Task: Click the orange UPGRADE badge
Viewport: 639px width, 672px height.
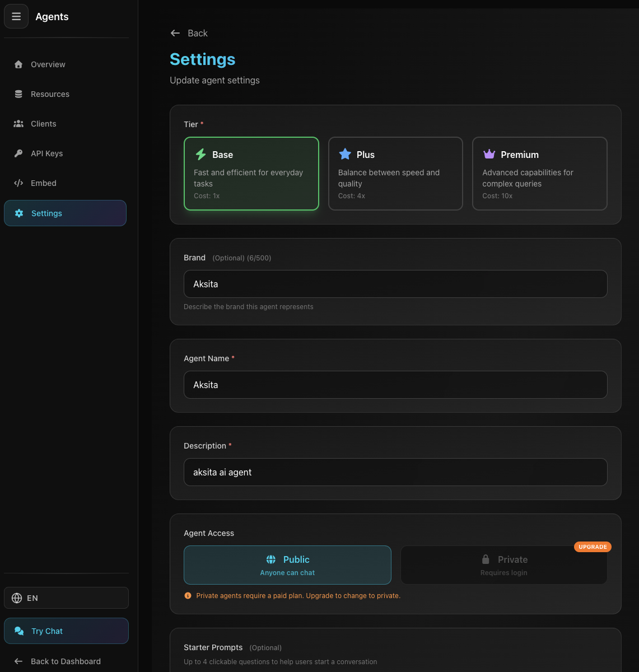Action: pyautogui.click(x=593, y=547)
